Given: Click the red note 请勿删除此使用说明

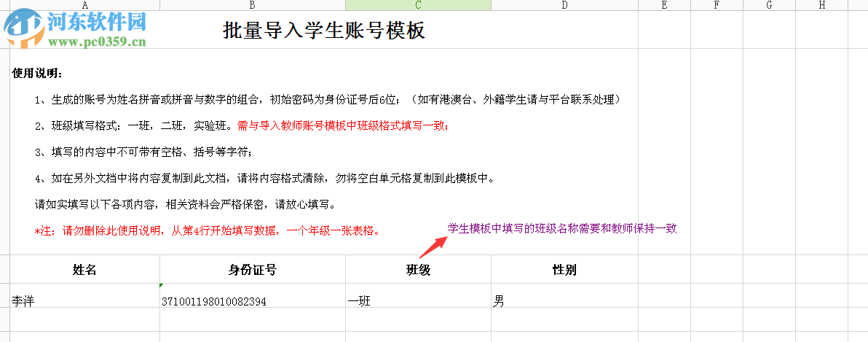Looking at the screenshot, I should [x=208, y=231].
